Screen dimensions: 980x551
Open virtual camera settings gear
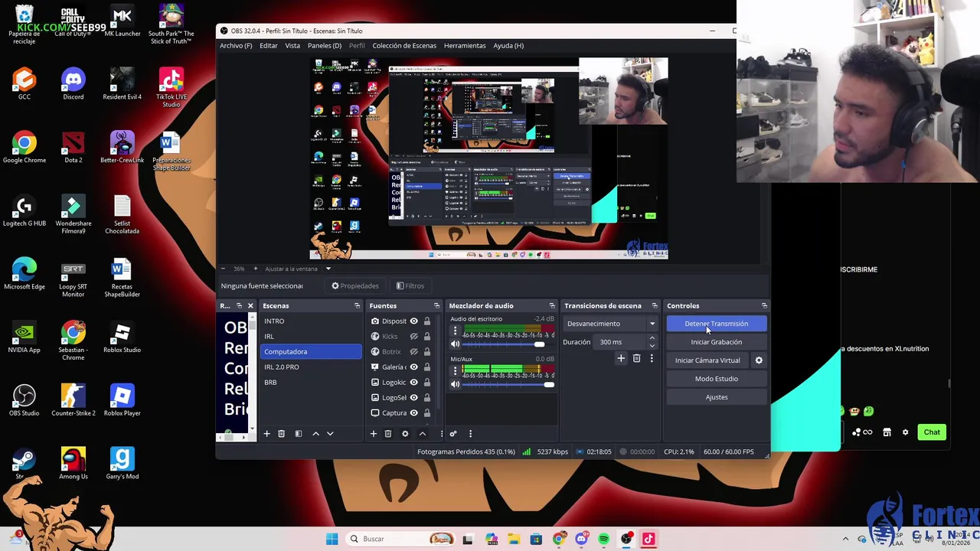[x=759, y=360]
